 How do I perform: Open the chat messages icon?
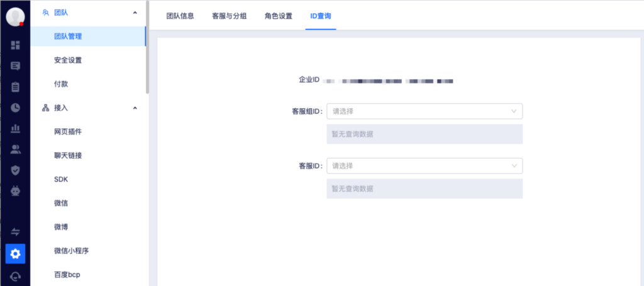tap(16, 66)
